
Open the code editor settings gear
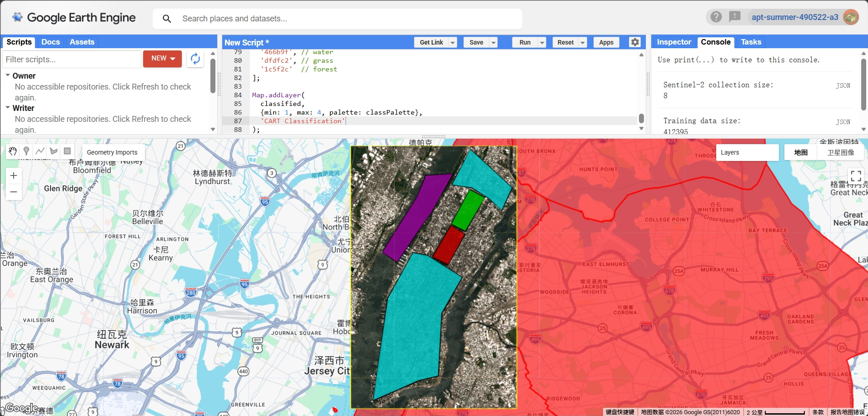(635, 42)
